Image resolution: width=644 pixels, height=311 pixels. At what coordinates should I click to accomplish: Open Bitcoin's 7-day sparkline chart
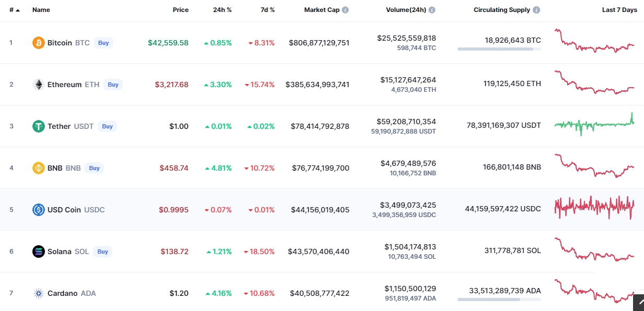coord(594,41)
